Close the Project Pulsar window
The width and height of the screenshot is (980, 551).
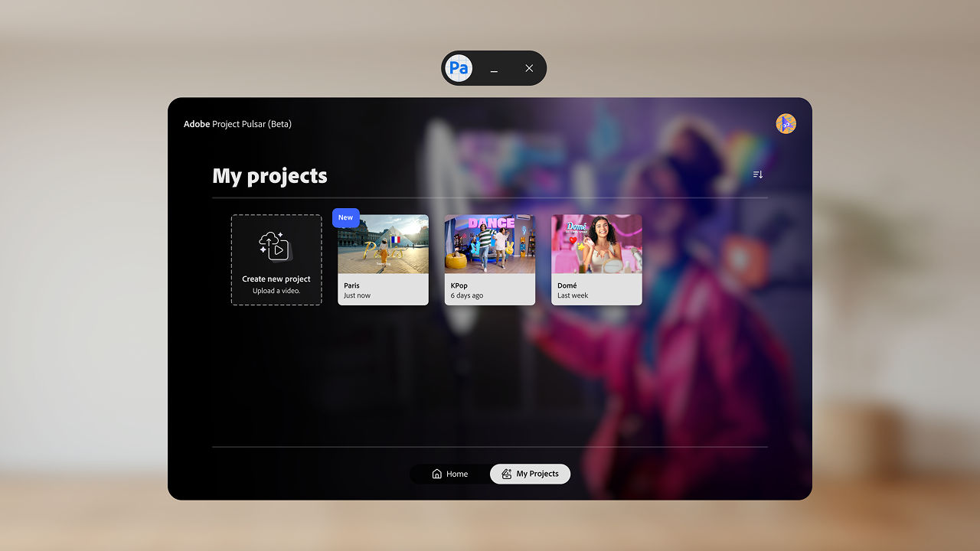tap(529, 69)
